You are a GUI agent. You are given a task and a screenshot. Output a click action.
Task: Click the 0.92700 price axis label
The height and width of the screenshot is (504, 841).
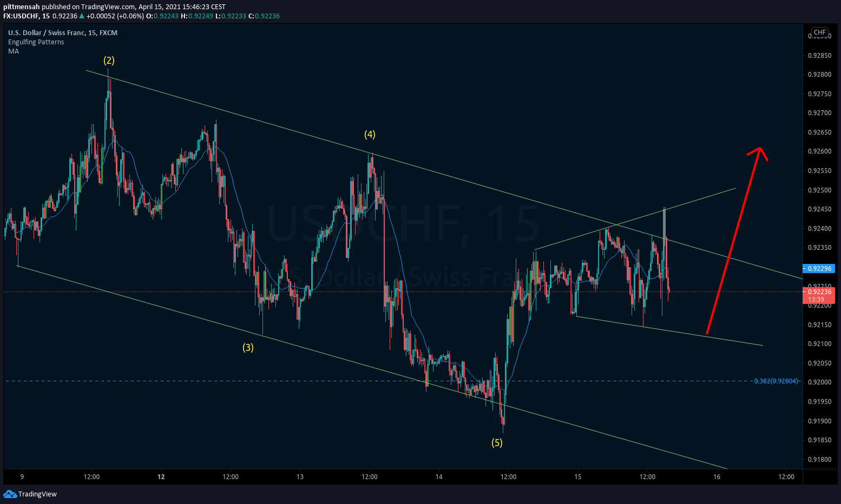tap(819, 113)
